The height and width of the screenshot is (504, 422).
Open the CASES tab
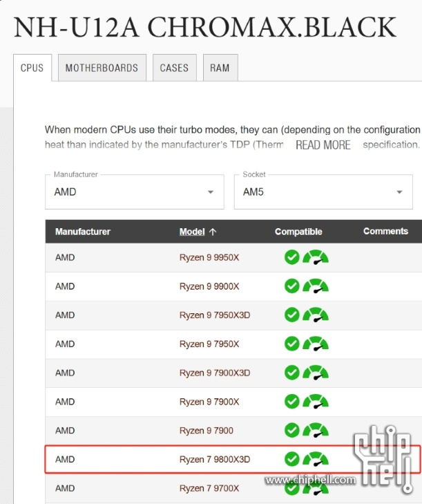point(174,68)
